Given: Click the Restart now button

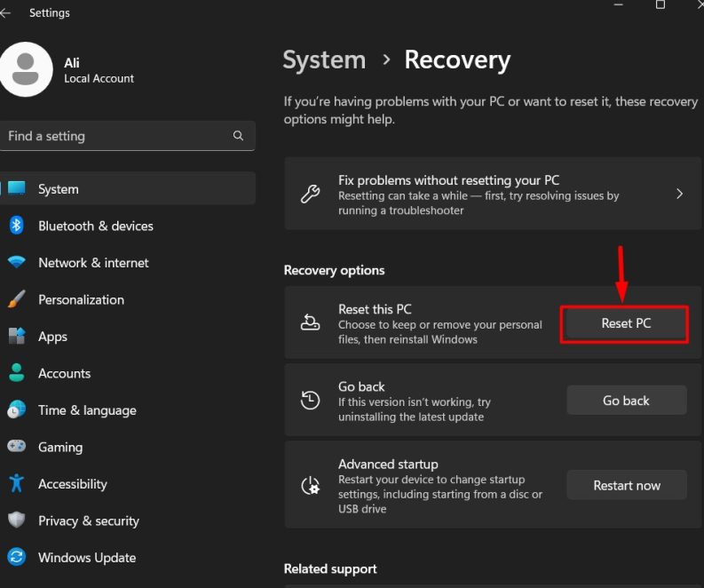Looking at the screenshot, I should pos(627,486).
